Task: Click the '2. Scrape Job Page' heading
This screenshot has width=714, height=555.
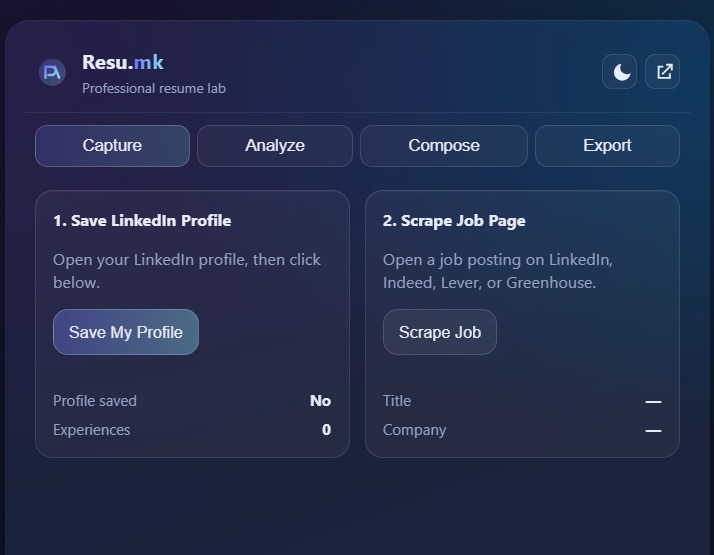Action: (454, 221)
